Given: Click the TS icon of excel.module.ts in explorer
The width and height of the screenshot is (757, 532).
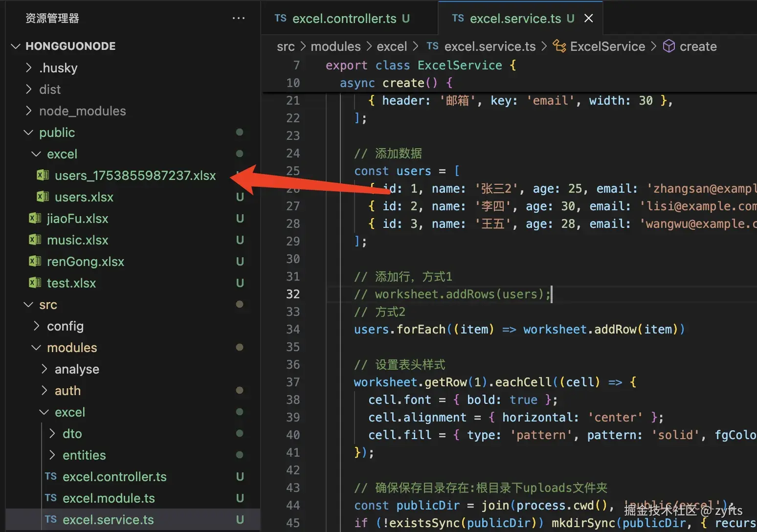Looking at the screenshot, I should click(x=51, y=498).
